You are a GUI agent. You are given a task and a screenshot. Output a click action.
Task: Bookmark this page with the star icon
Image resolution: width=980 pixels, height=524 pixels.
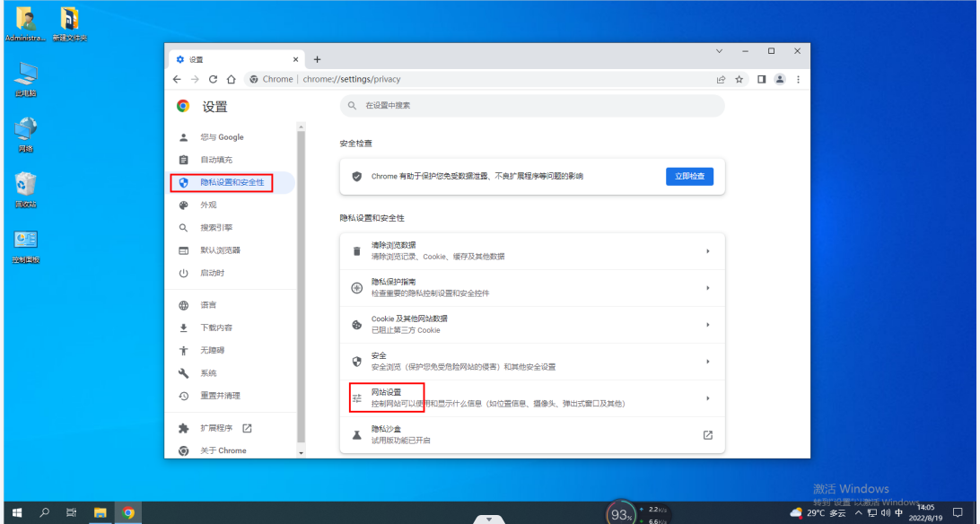tap(739, 79)
